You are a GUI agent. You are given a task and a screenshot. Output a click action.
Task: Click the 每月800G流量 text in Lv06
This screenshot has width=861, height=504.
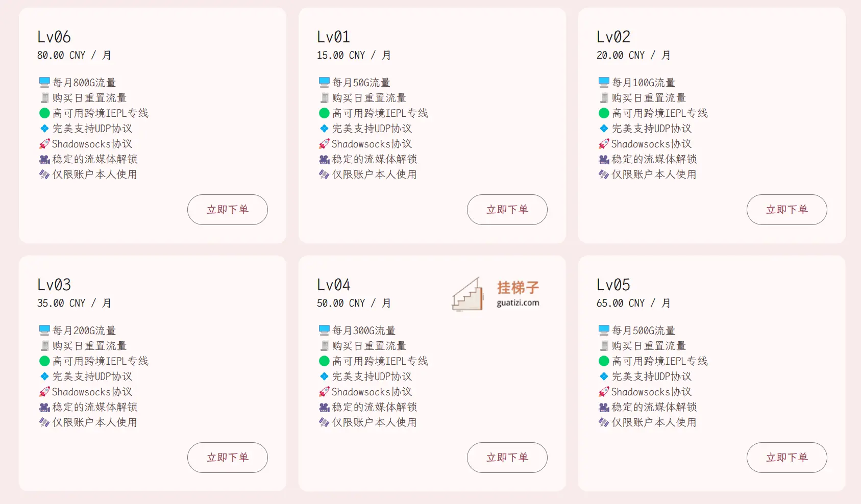[84, 83]
